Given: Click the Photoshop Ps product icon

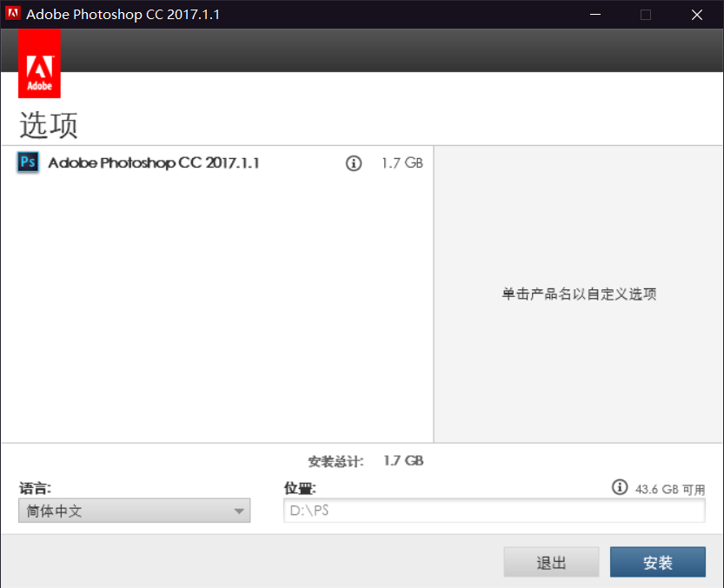Looking at the screenshot, I should click(x=28, y=162).
